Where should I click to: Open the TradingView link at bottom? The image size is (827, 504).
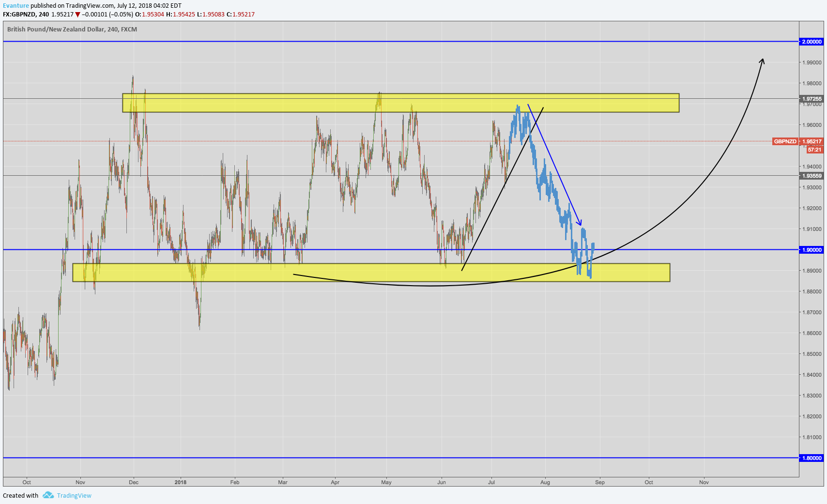(74, 495)
